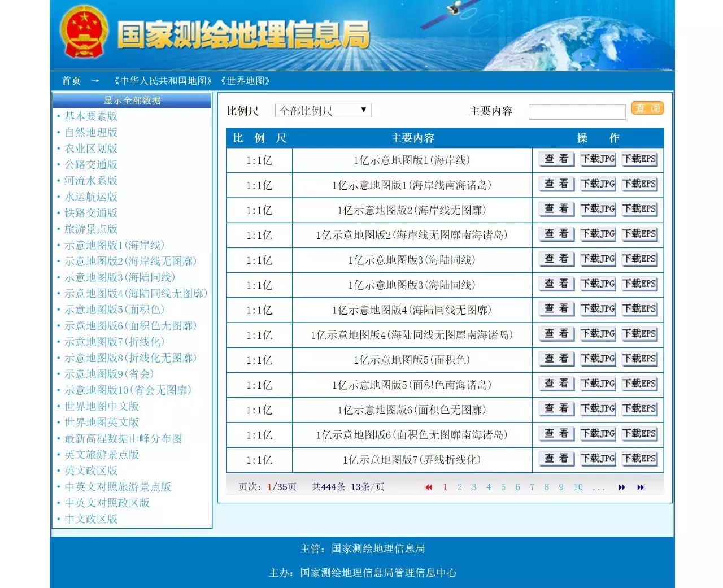Select 示意地图版5(面积色) in sidebar

point(115,310)
